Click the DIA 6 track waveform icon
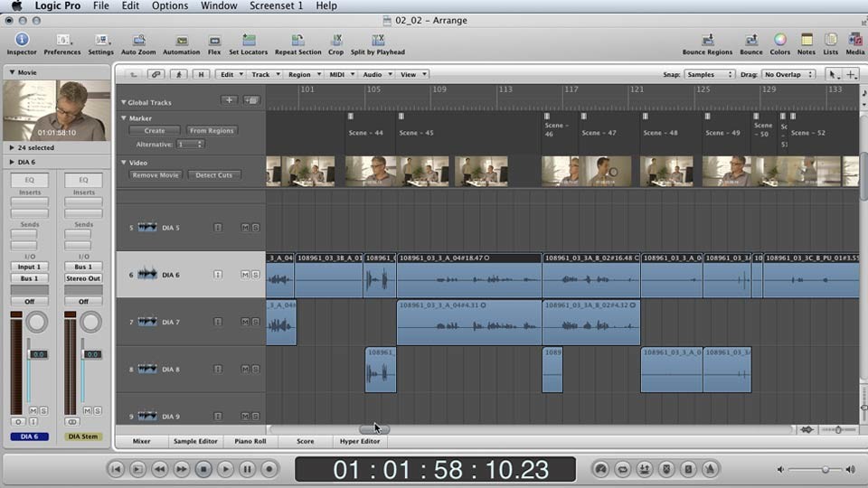 pos(147,274)
